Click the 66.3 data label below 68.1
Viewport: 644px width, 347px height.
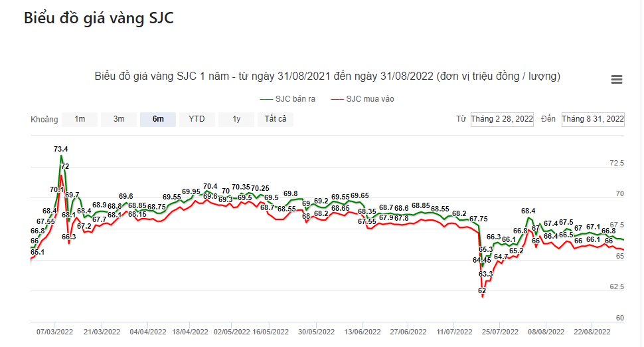pos(69,237)
